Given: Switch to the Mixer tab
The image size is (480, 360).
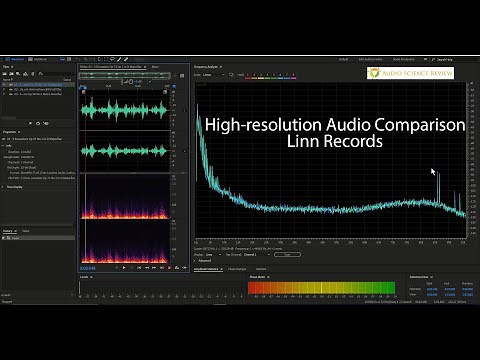Looking at the screenshot, I should coord(155,67).
